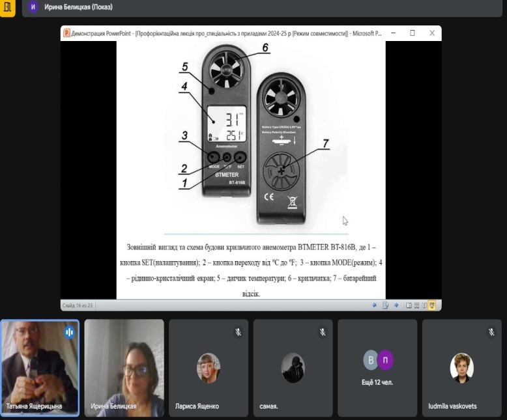This screenshot has width=507, height=420.
Task: Minimize the PowerPoint presentation window
Action: pos(393,33)
